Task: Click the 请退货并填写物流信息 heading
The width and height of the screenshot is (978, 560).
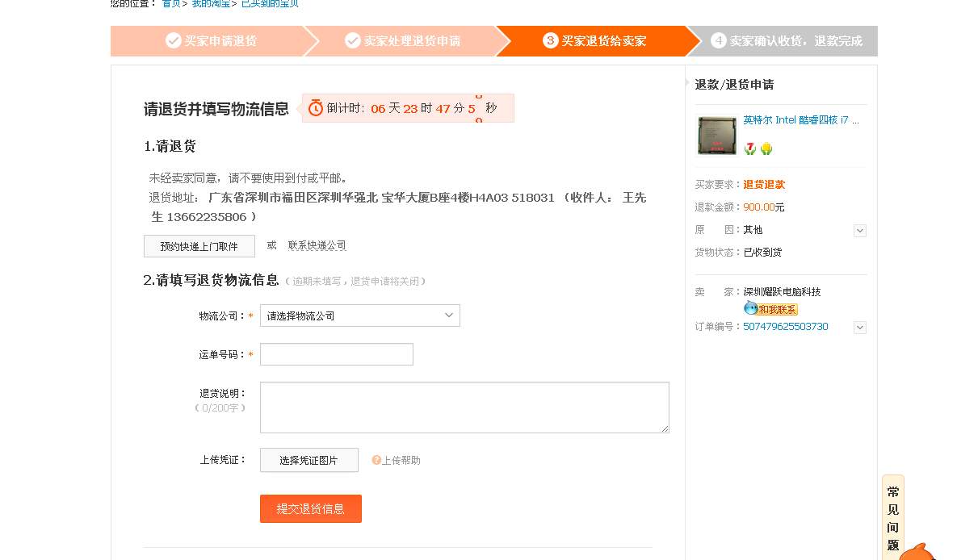Action: (x=216, y=109)
